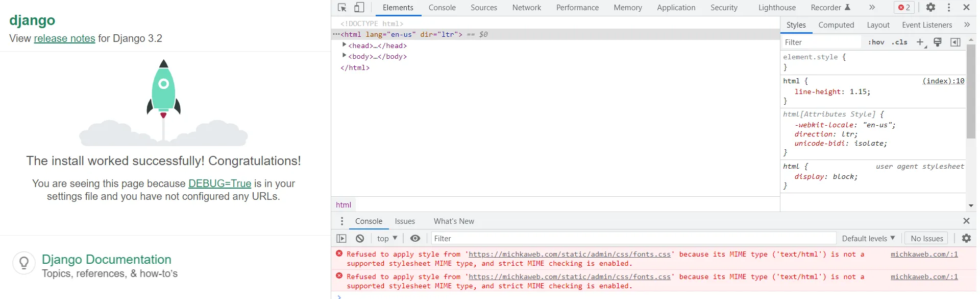Close the DevTools panel
Image resolution: width=980 pixels, height=299 pixels.
tap(966, 7)
